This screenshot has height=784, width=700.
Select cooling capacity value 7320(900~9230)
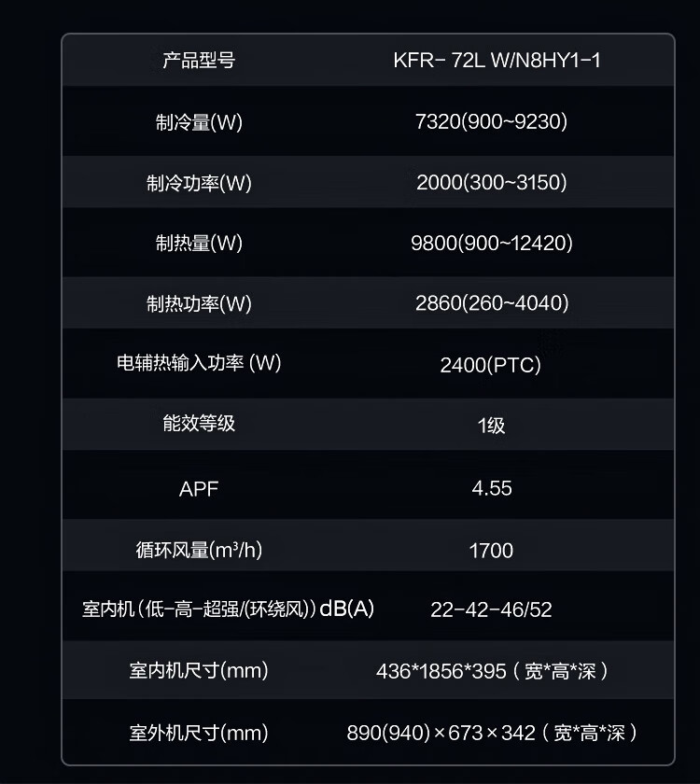pyautogui.click(x=492, y=121)
